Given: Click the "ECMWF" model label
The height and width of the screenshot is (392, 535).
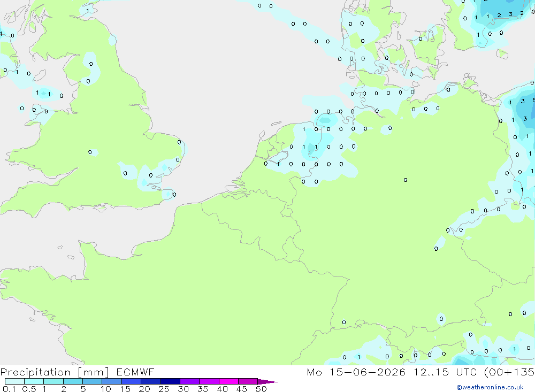Looking at the screenshot, I should coord(135,372).
